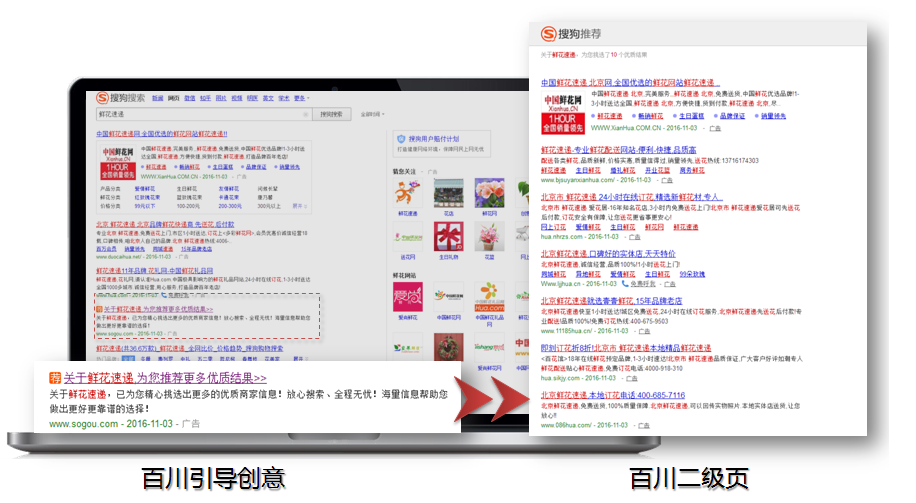Open the 北京鲜花速递 口碑好的实体店 result
Screen dimensions: 916x503
[608, 254]
